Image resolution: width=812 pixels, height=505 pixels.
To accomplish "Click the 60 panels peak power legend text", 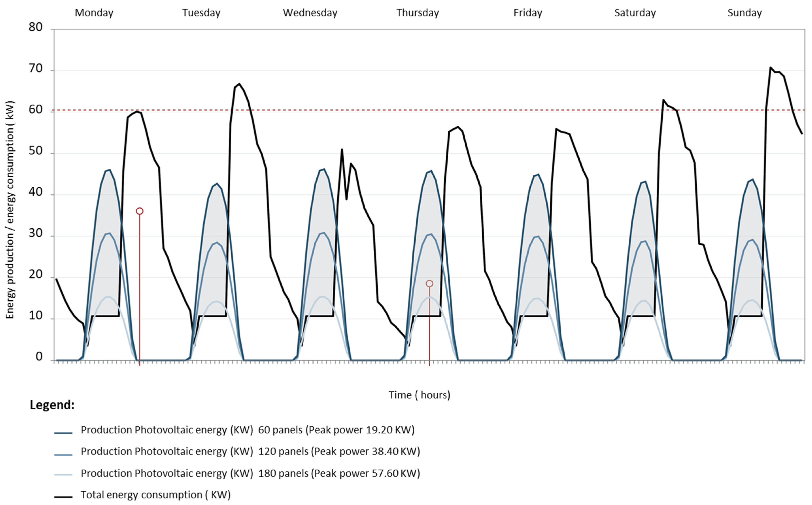I will click(336, 430).
